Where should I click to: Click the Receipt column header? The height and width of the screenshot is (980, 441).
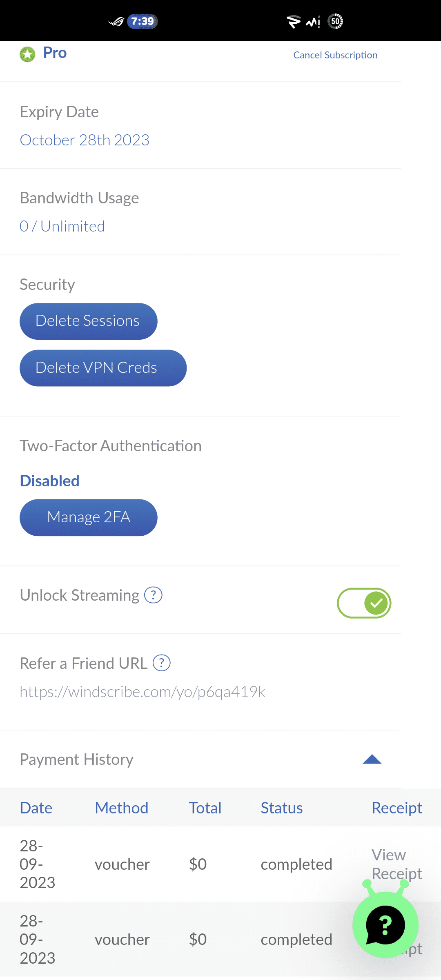coord(396,808)
